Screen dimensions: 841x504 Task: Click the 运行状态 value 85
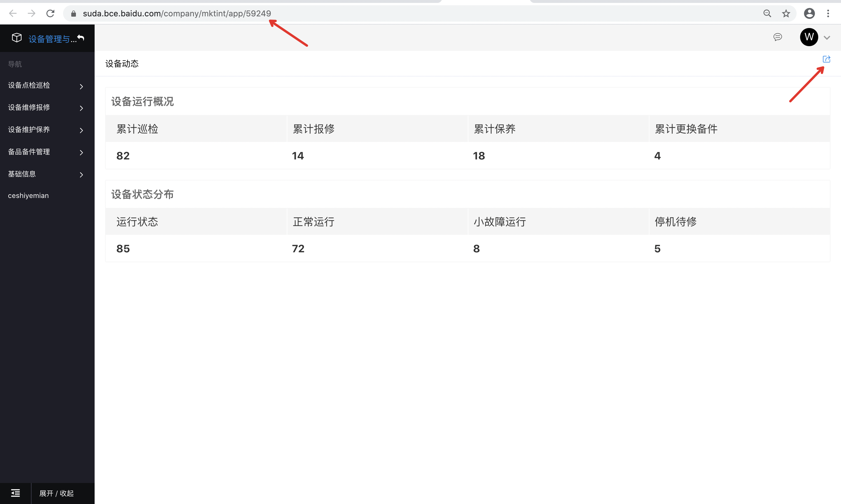click(x=123, y=248)
